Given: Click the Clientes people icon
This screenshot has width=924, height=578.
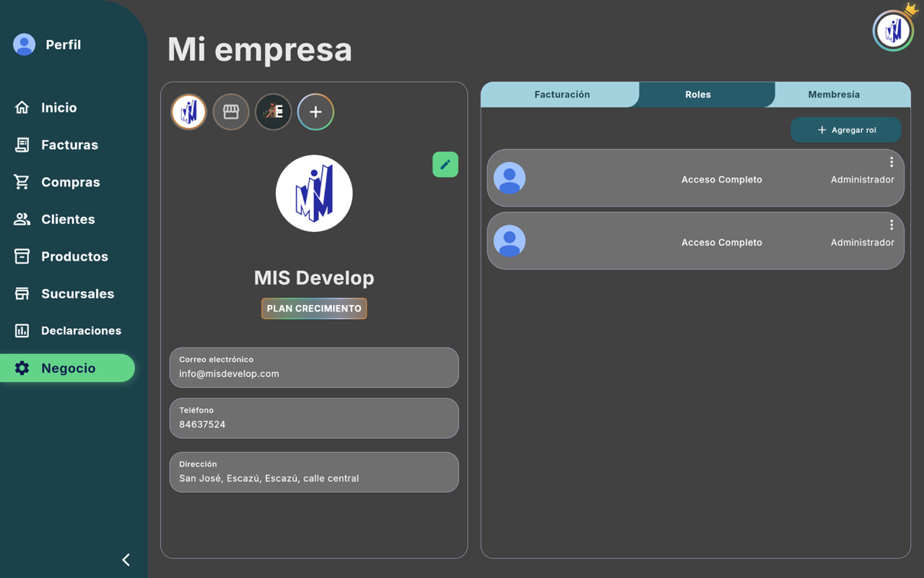Looking at the screenshot, I should pos(22,219).
